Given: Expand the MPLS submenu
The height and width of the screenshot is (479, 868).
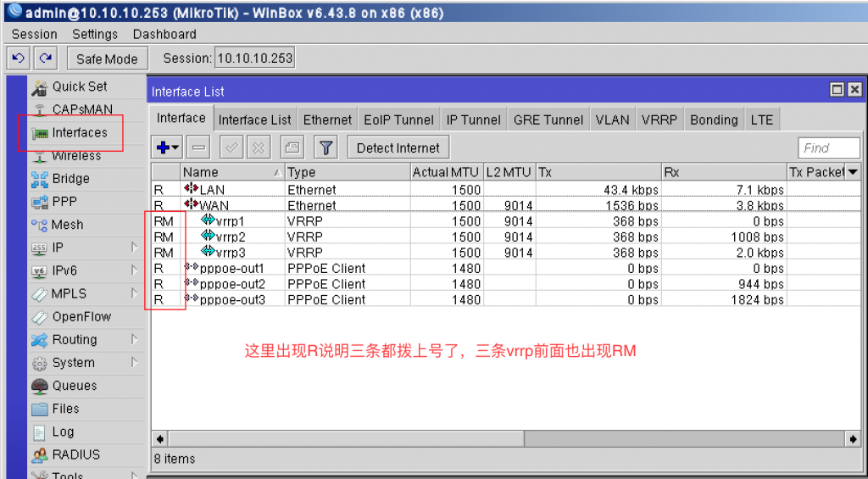Looking at the screenshot, I should [x=135, y=293].
